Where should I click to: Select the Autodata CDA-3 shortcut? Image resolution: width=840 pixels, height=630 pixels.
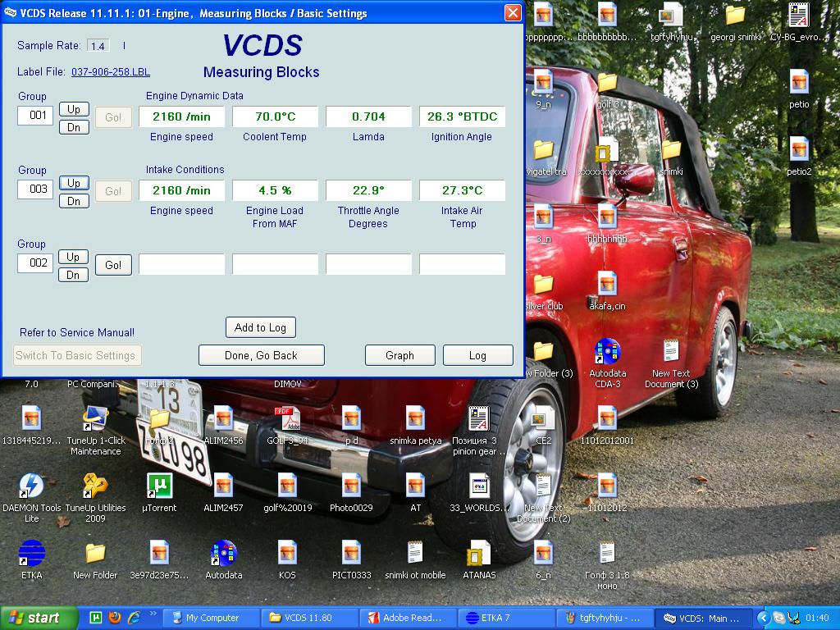(x=607, y=352)
